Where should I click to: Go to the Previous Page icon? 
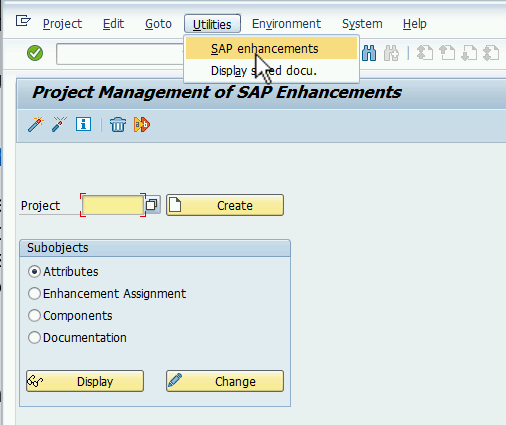[447, 53]
